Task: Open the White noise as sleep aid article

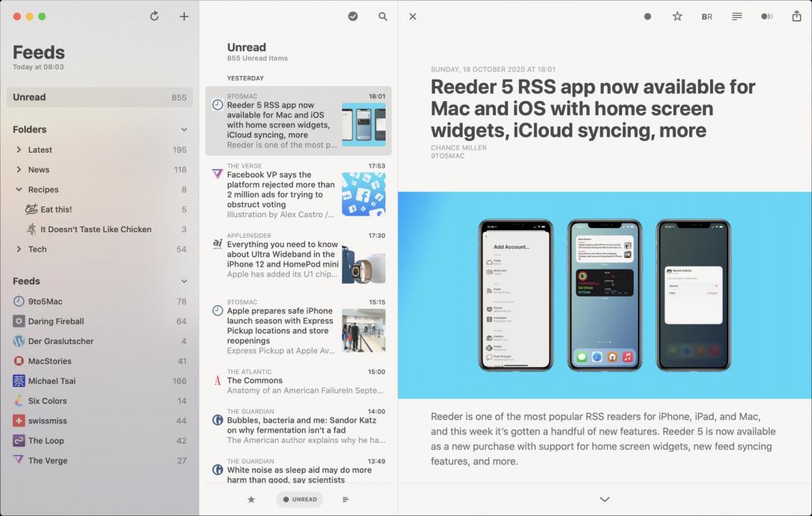Action: (x=298, y=470)
